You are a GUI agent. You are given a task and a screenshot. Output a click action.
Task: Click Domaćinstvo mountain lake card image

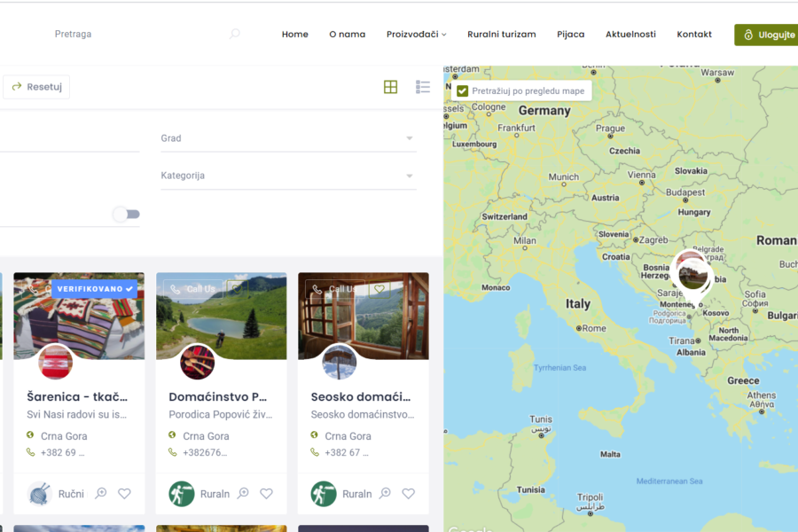222,316
